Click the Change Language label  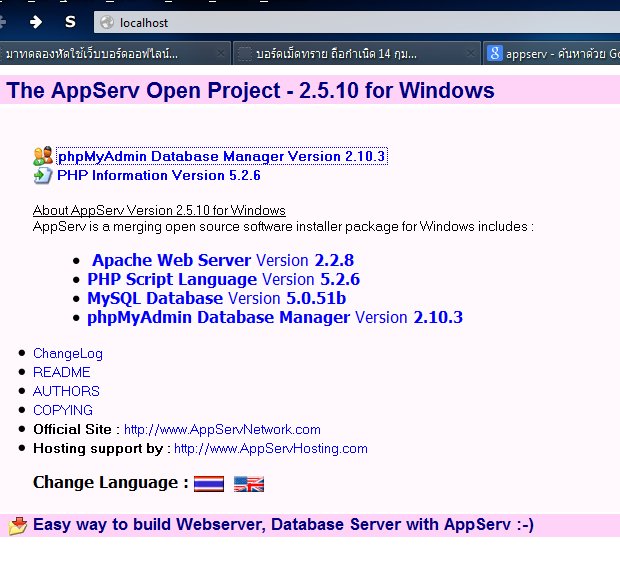point(111,483)
